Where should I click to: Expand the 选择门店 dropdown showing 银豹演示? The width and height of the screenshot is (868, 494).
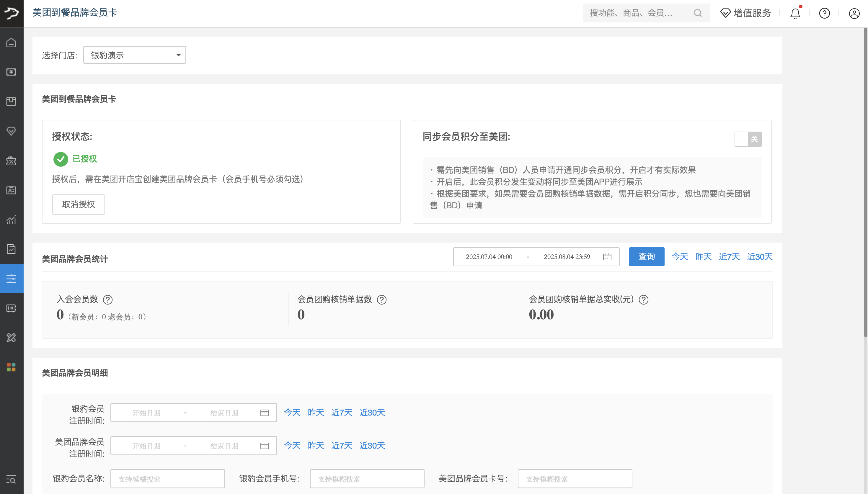coord(134,55)
